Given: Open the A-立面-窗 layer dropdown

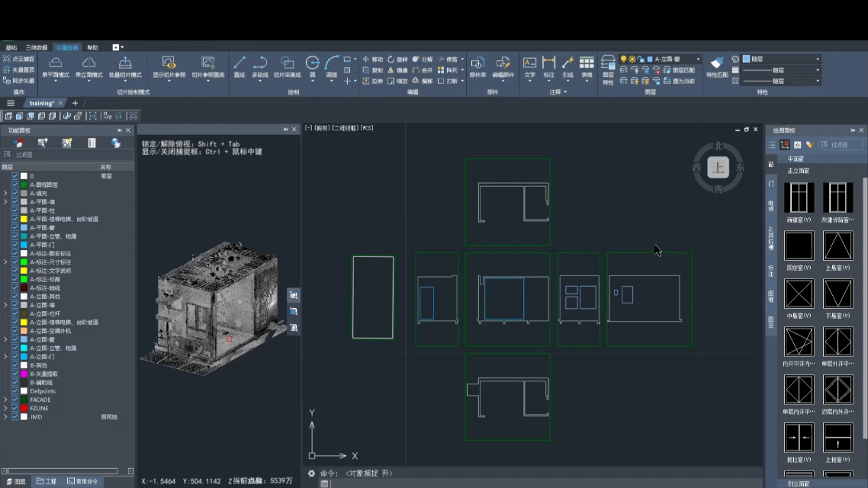Looking at the screenshot, I should (x=697, y=59).
